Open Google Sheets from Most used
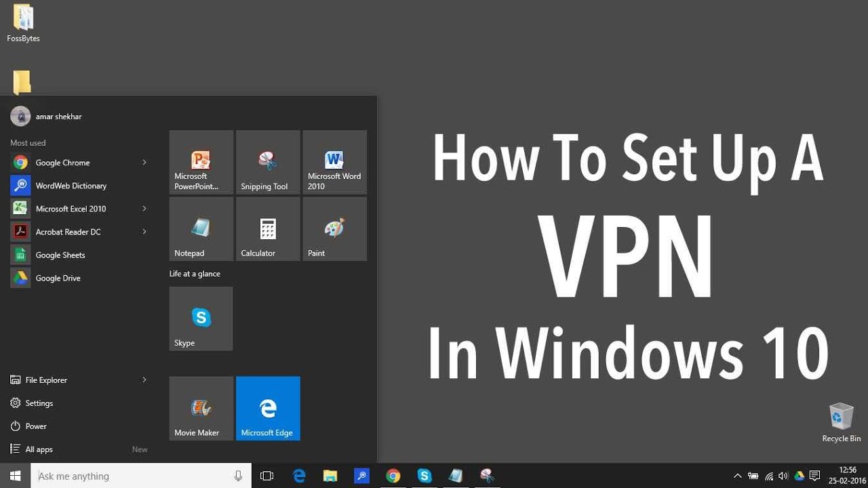868x488 pixels. pos(80,255)
